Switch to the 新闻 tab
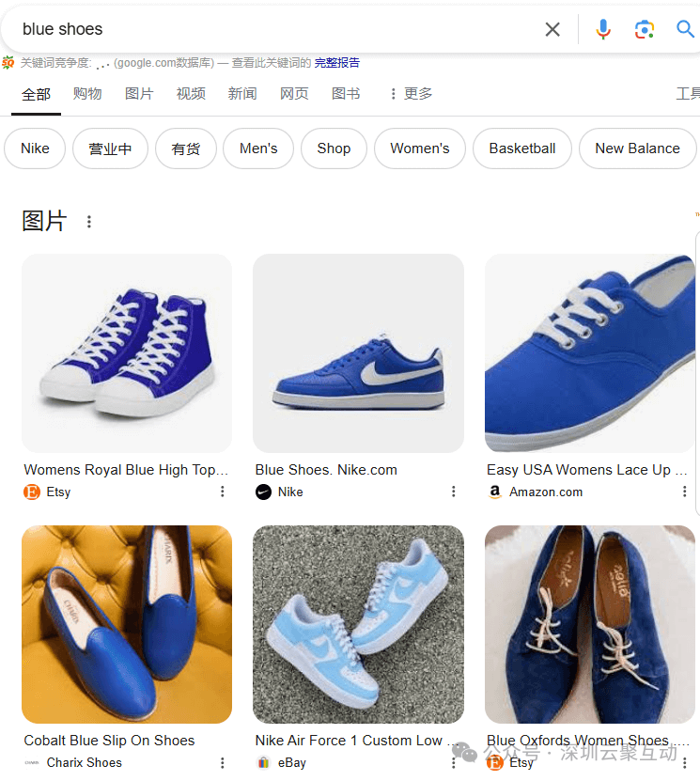The image size is (700, 781). (242, 94)
